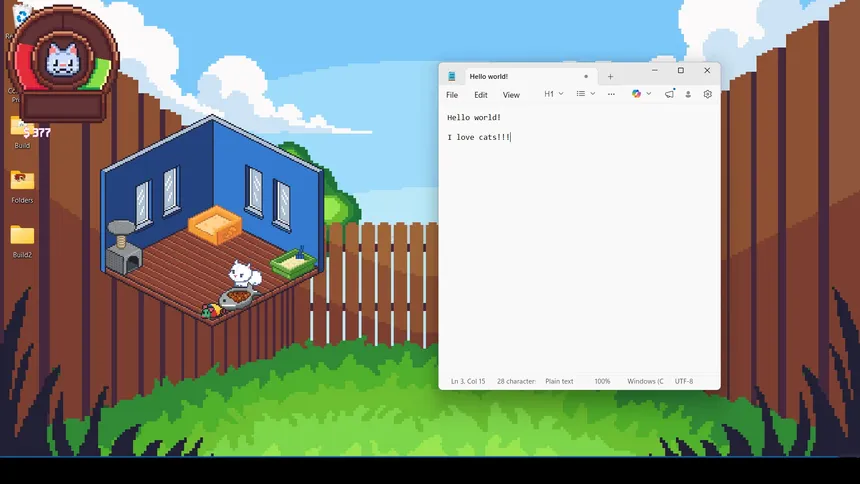Click the Plain text format indicator
Screen dimensions: 860x484
559,381
